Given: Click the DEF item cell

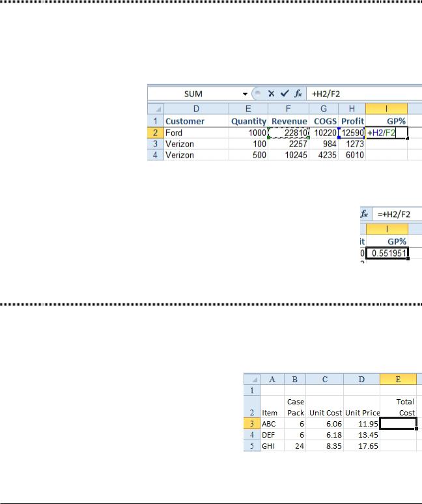Looking at the screenshot, I should [x=272, y=435].
